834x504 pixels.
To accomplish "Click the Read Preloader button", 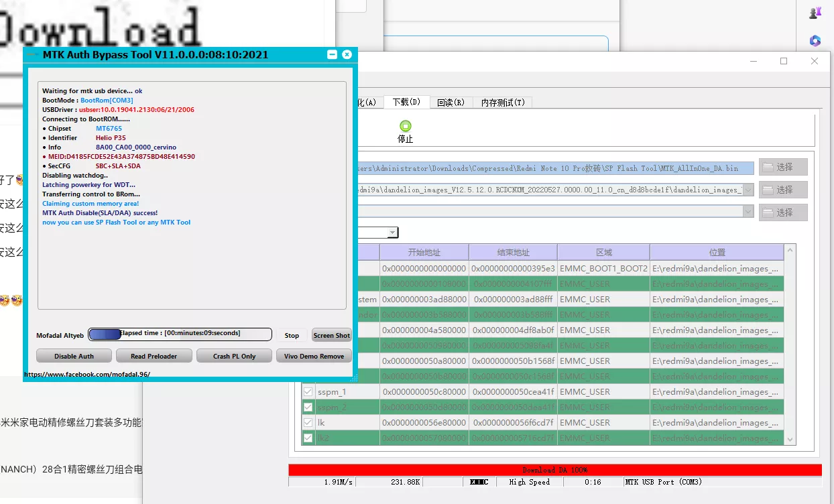I will point(154,356).
